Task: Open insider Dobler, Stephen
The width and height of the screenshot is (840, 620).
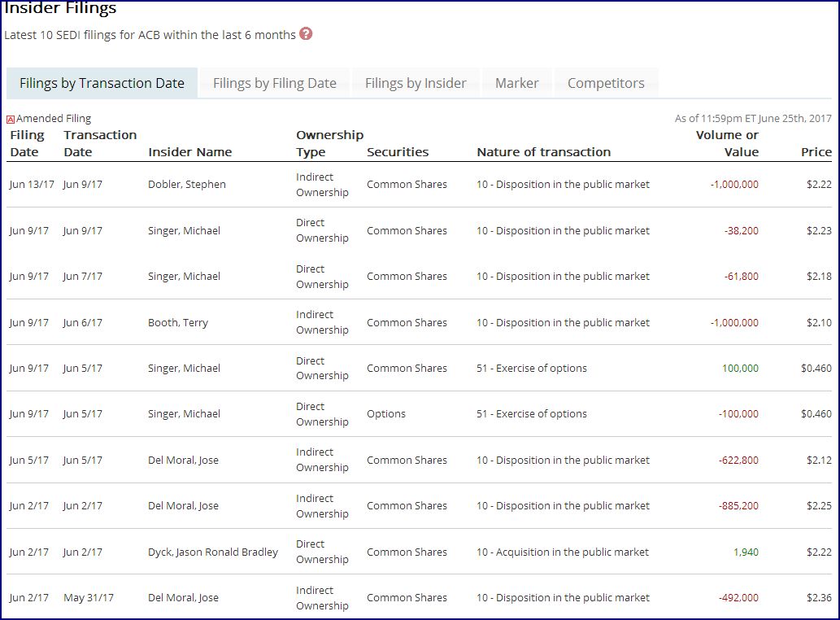Action: tap(187, 185)
